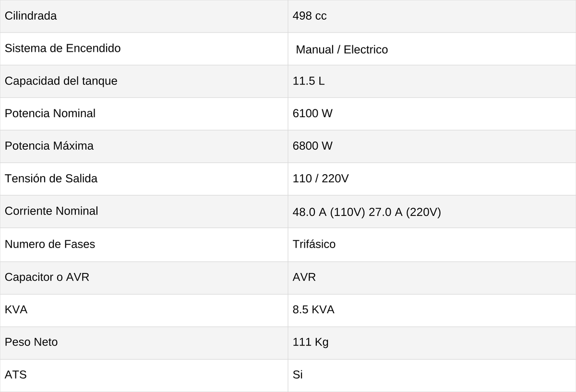
Task: Click the Numero de Fases label
Action: click(50, 244)
